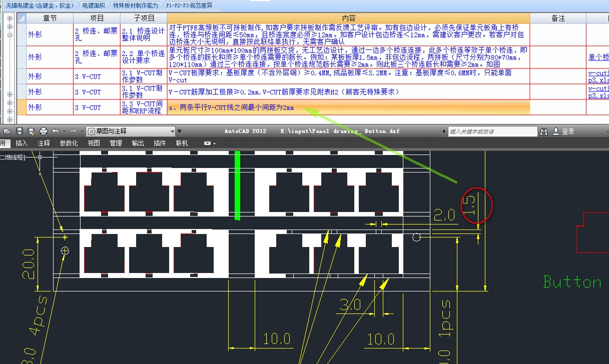Open the v-cut link in V-CUT板厚要求 row
The image size is (609, 364).
point(598,76)
